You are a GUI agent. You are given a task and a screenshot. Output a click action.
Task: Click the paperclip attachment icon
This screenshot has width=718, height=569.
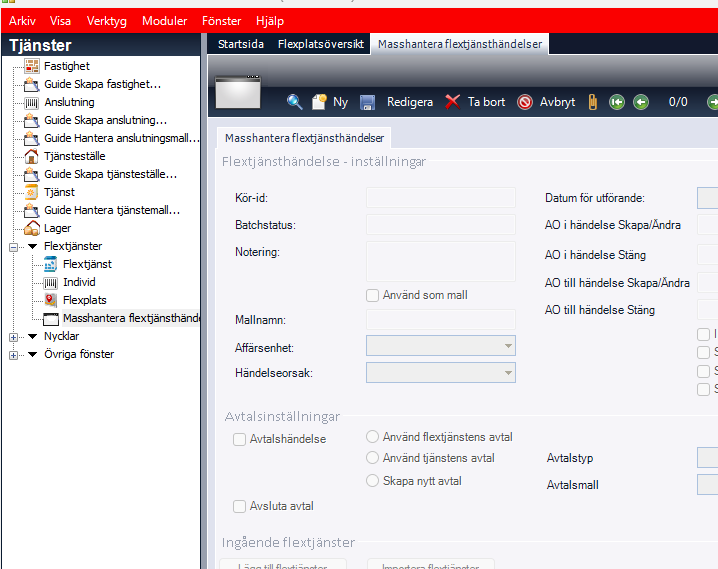592,102
